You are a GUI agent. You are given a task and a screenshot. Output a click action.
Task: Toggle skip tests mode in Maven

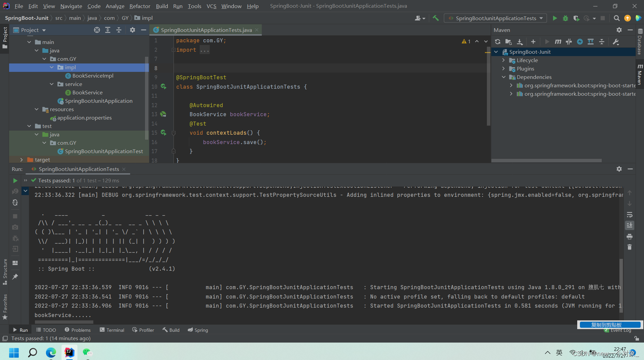[580, 42]
